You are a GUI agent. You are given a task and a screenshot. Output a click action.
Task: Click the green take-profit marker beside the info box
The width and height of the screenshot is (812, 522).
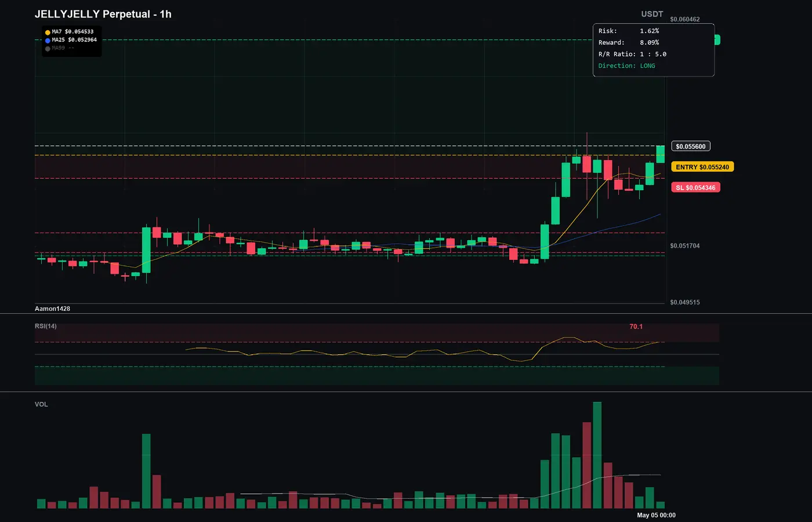coord(717,39)
